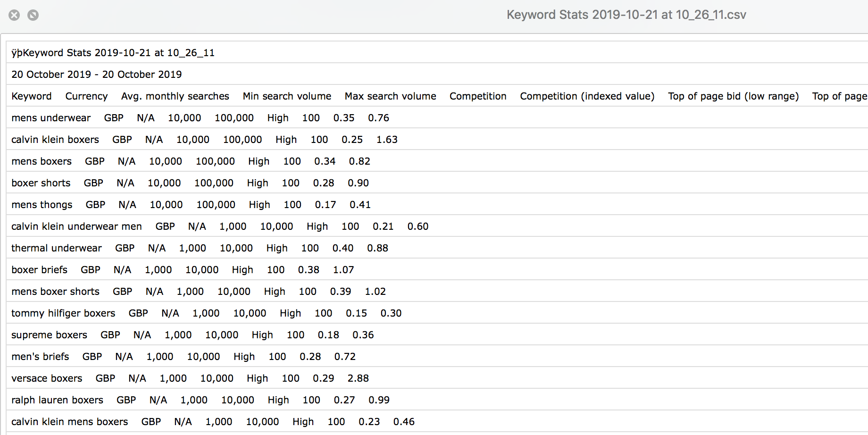Select the 'Avg. monthly searches' header
This screenshot has height=435, width=868.
coord(175,96)
